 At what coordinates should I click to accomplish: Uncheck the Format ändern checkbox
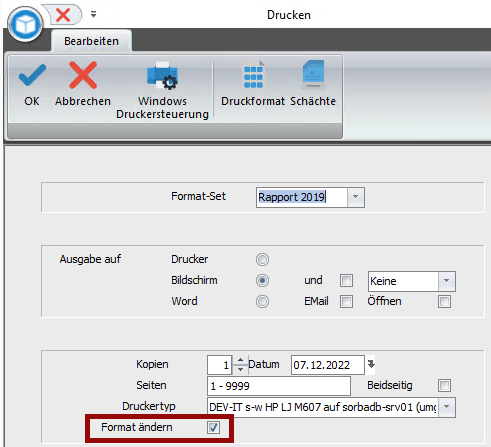click(213, 427)
